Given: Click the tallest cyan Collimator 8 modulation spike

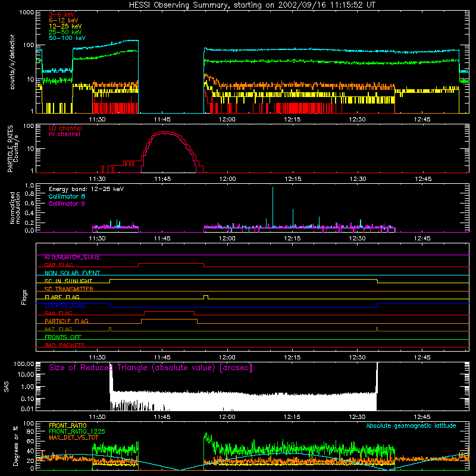Looking at the screenshot, I should pos(273,206).
